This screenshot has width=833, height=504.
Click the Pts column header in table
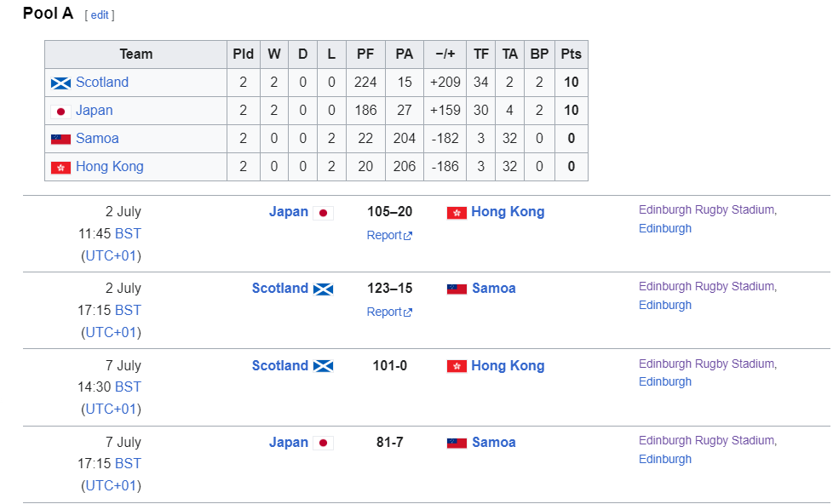click(x=572, y=54)
